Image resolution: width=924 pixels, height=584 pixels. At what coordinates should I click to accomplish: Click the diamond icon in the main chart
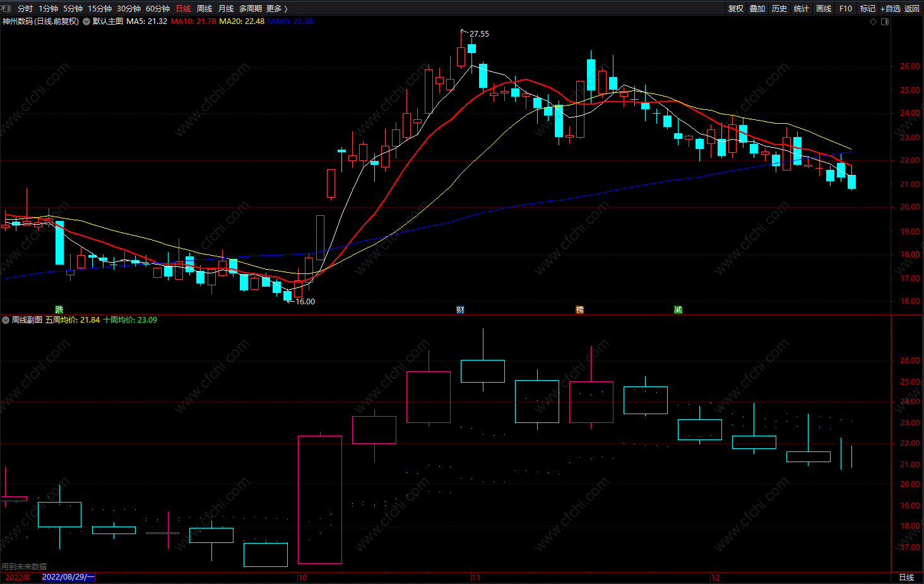(x=874, y=21)
